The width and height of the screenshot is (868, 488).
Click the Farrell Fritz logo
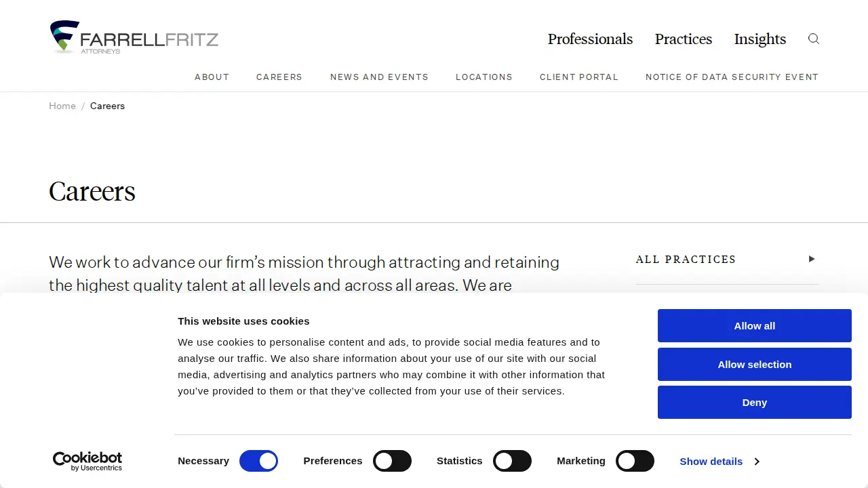[x=134, y=37]
